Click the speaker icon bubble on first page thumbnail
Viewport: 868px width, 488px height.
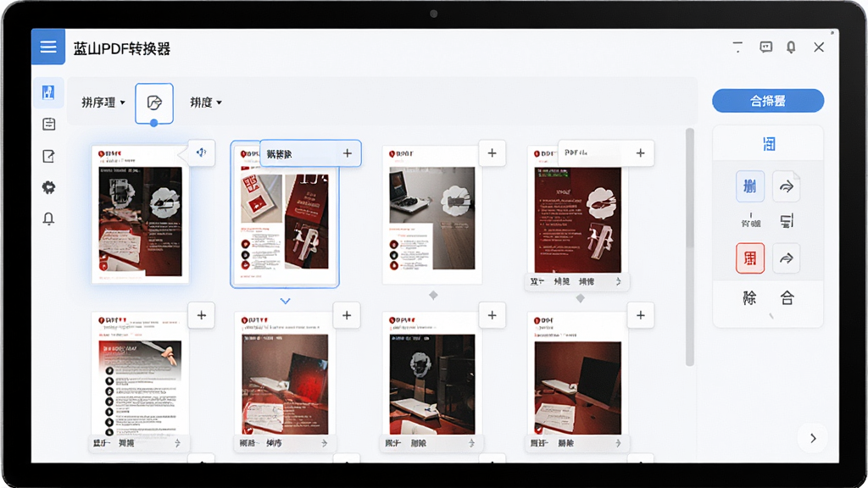pyautogui.click(x=201, y=152)
